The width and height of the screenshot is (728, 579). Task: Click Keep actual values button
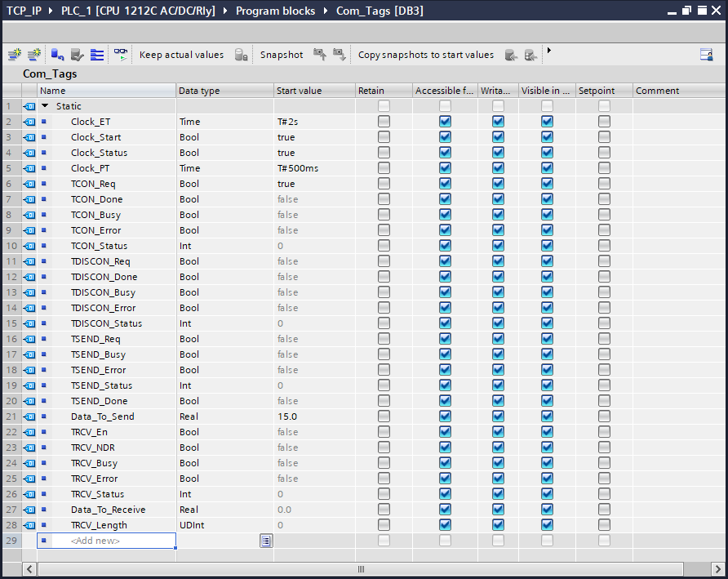point(181,55)
